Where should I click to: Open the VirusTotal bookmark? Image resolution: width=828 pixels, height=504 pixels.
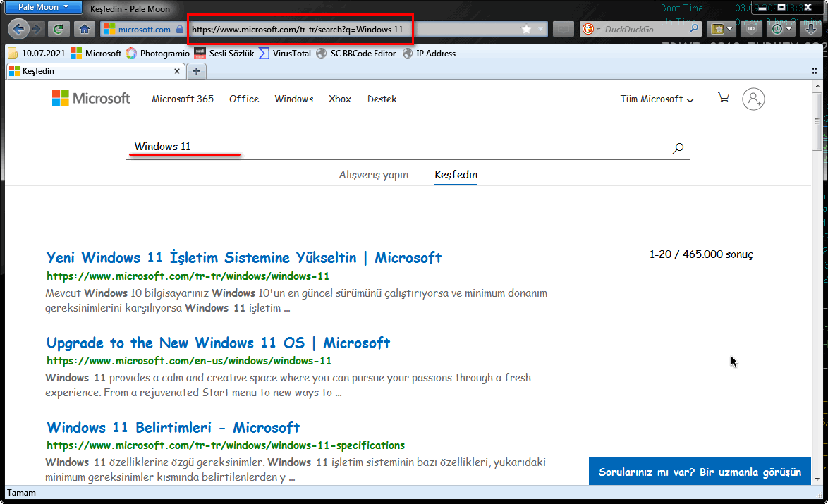click(285, 54)
